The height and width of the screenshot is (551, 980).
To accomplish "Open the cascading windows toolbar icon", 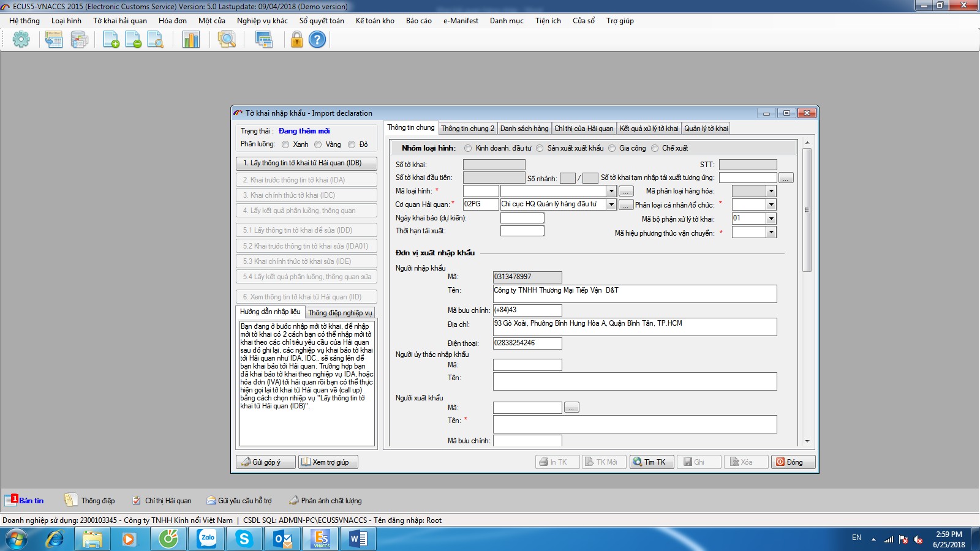I will tap(264, 40).
